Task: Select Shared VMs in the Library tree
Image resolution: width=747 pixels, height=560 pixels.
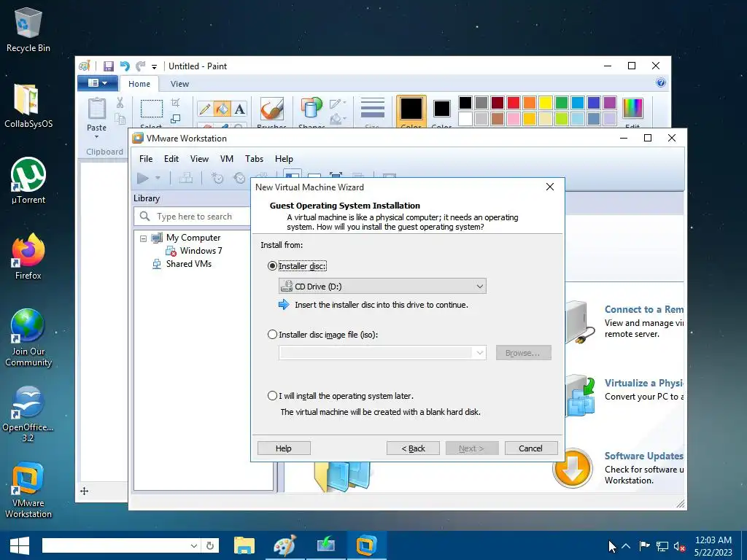Action: [x=189, y=264]
